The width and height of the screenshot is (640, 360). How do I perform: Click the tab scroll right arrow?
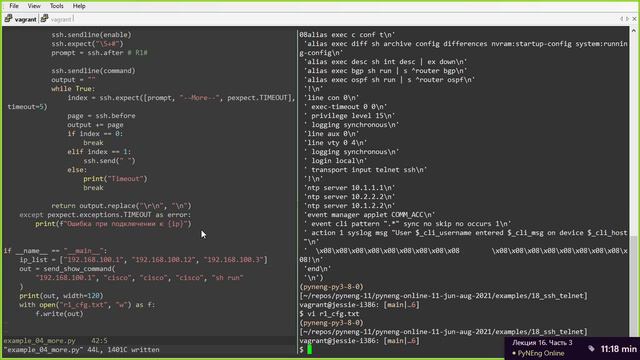(627, 19)
